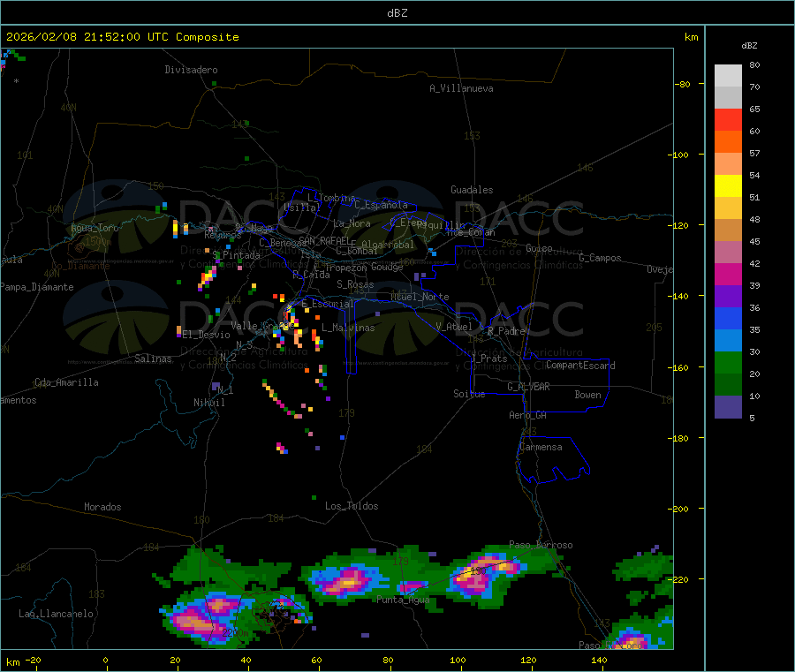Click the G_ALVEAR location label
The image size is (795, 672).
[x=528, y=387]
